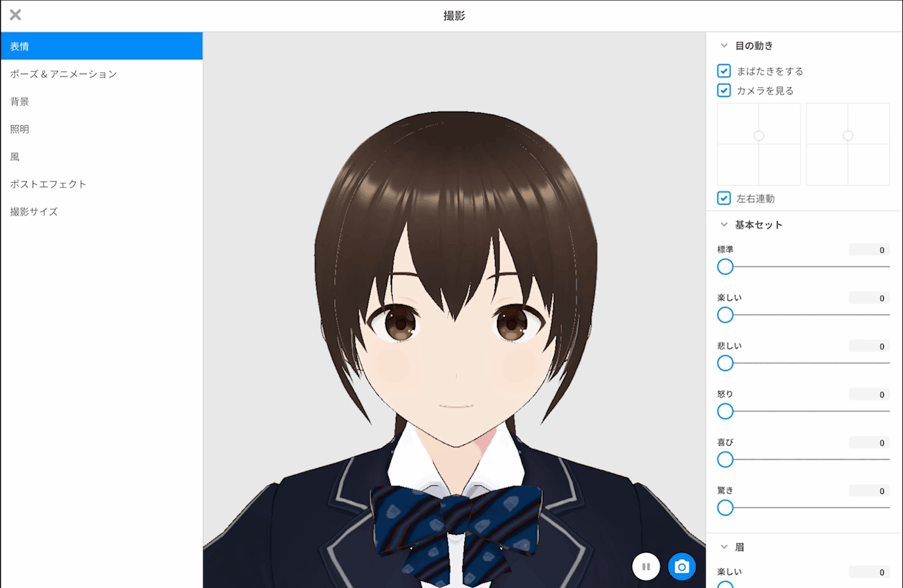The height and width of the screenshot is (588, 903).
Task: Click the 驚き slider handle
Action: click(x=725, y=507)
